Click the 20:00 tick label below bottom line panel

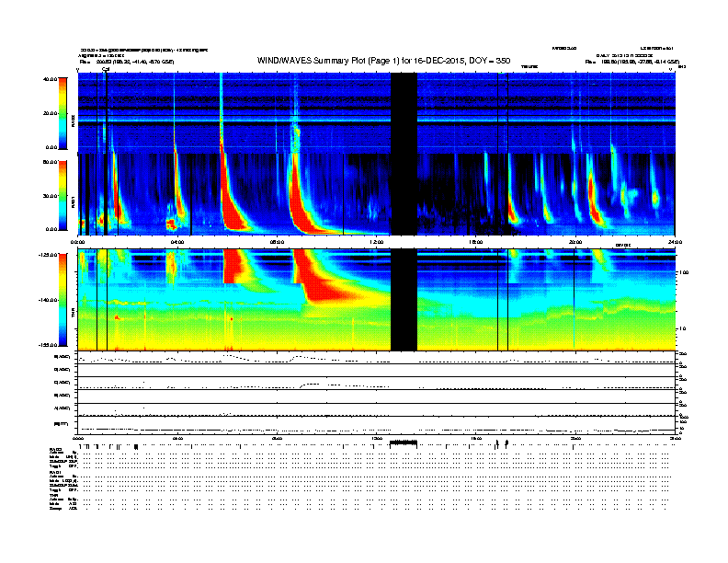click(575, 438)
